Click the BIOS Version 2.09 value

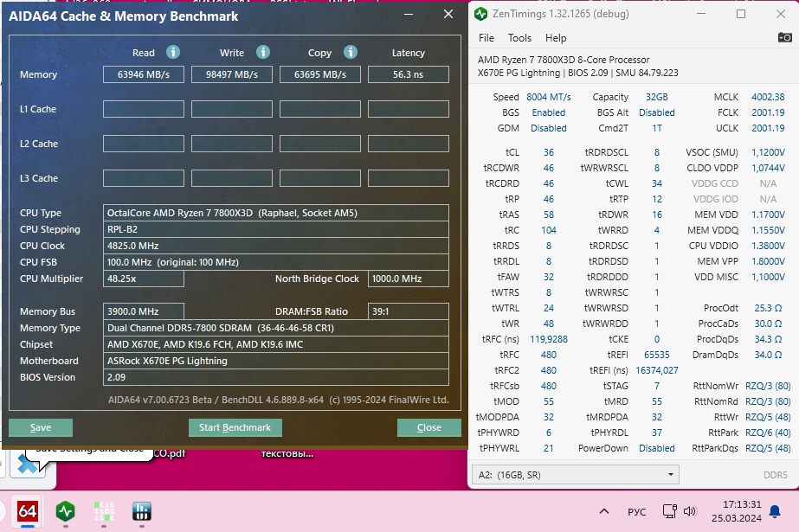coord(275,377)
